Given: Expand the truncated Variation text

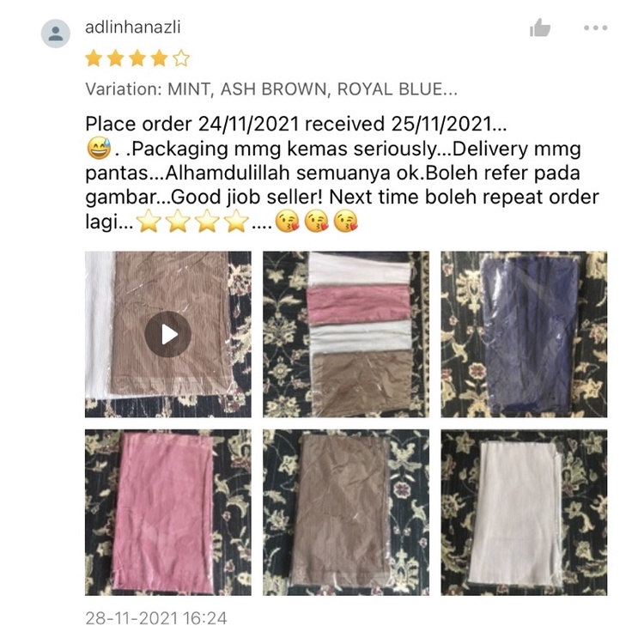Looking at the screenshot, I should pos(271,89).
